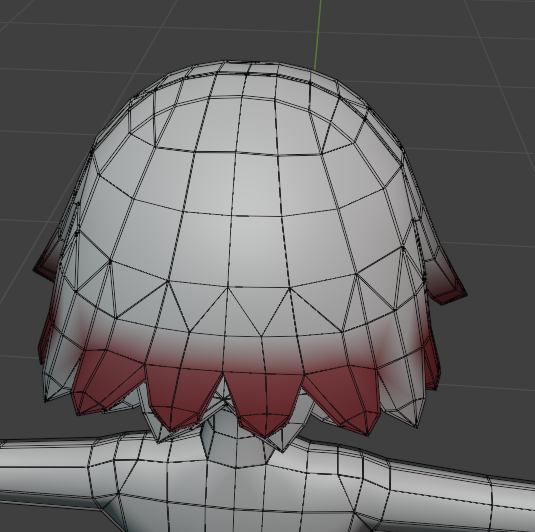Viewport: 535px width, 532px height.
Task: Click the green Y axis line above the head
Action: click(x=318, y=35)
